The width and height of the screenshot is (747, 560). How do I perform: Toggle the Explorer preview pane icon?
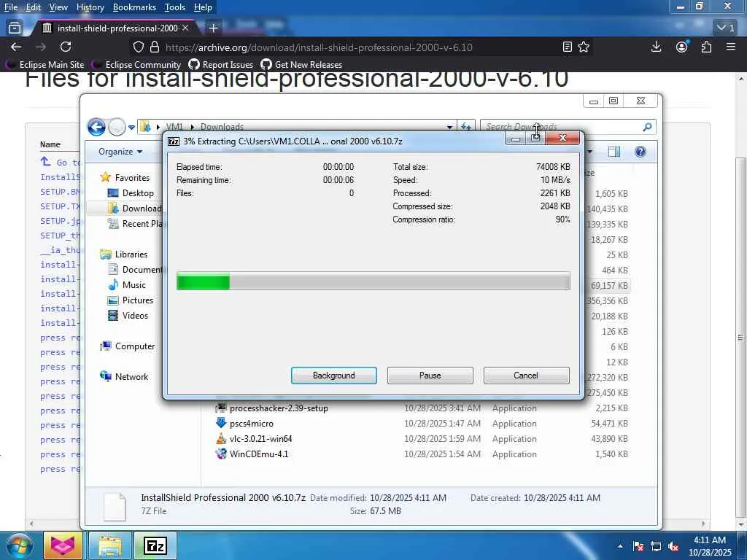614,152
